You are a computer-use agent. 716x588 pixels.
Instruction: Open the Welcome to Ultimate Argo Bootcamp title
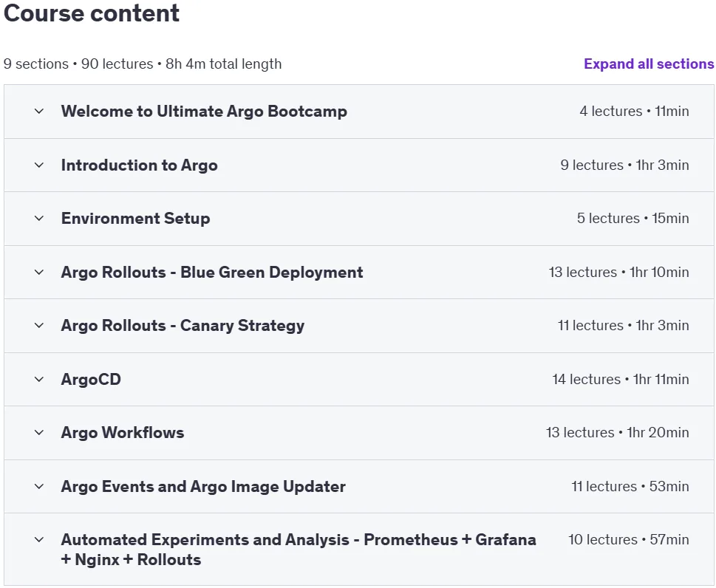204,112
